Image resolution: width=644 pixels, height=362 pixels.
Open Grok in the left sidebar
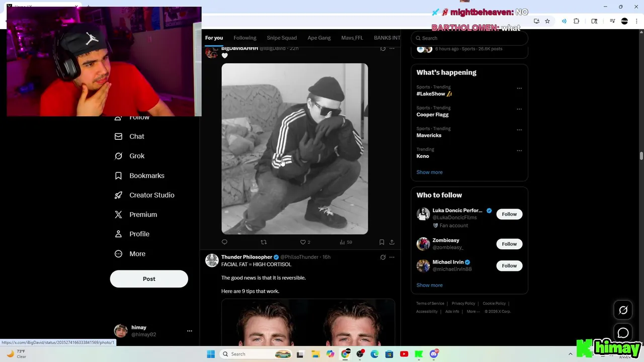click(x=129, y=156)
